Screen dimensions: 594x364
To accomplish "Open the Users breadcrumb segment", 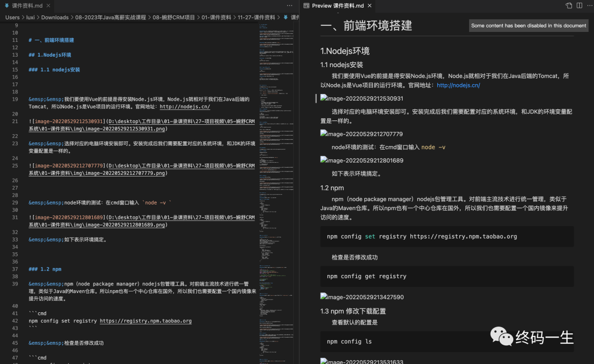I will [x=12, y=18].
